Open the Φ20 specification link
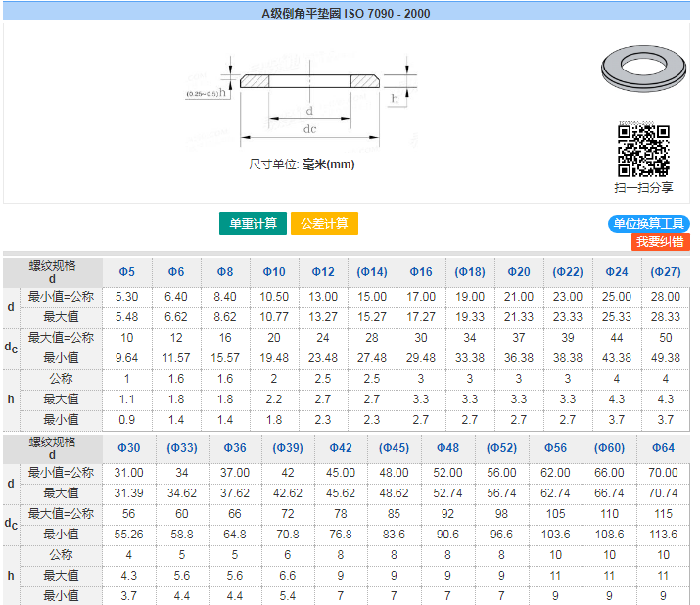 519,271
